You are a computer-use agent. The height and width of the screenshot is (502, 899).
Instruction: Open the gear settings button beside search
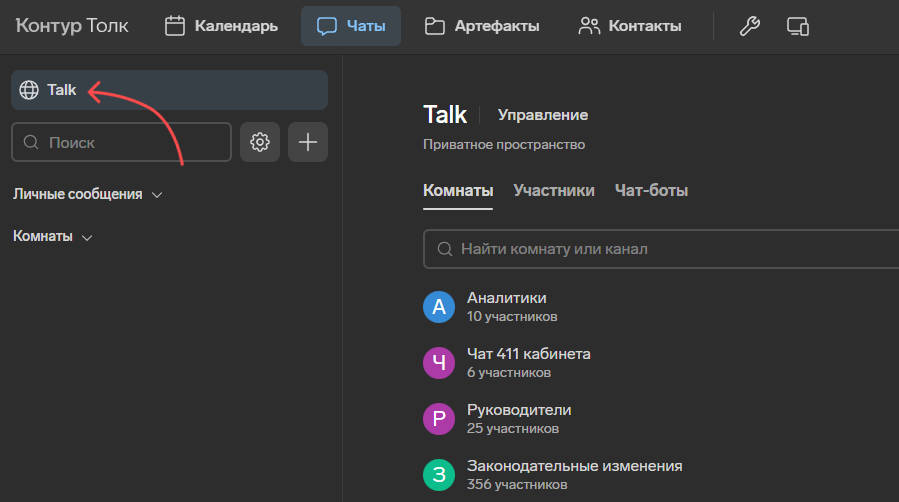(x=260, y=142)
